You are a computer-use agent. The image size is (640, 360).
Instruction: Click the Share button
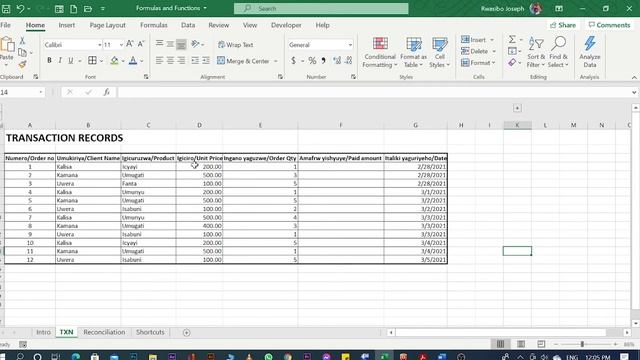[563, 25]
